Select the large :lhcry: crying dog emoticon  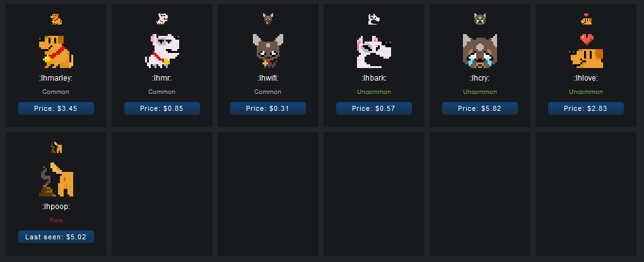coord(480,51)
